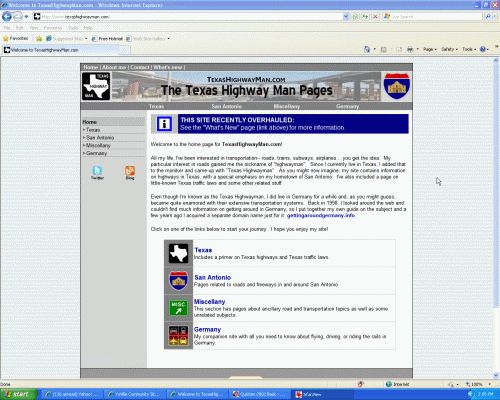
Task: Click the green MISC sign icon
Action: pos(178,308)
